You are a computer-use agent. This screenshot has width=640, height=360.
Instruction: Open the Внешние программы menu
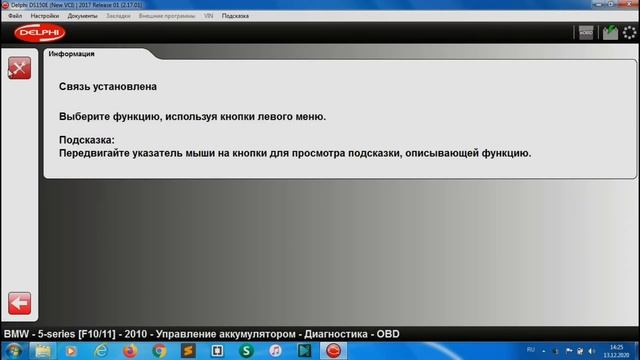[x=167, y=16]
